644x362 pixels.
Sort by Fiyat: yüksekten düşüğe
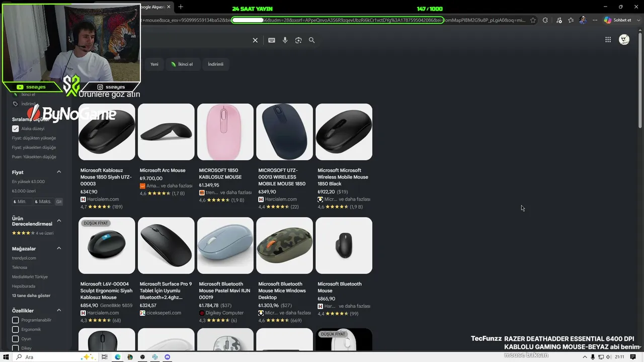click(x=34, y=147)
